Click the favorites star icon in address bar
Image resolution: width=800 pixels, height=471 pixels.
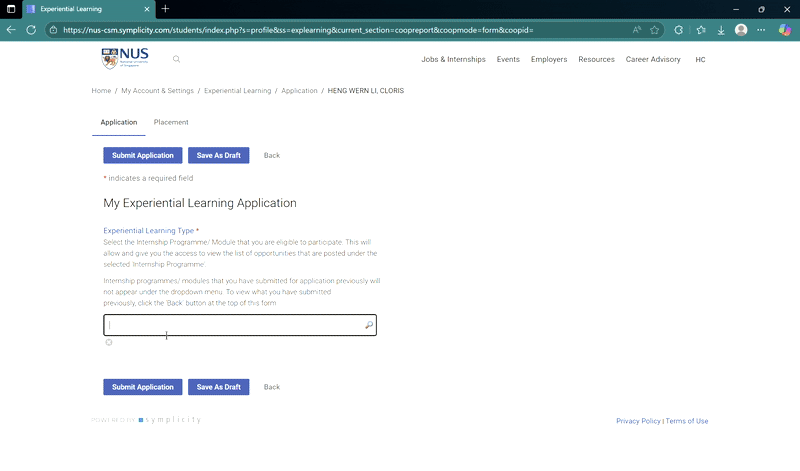(x=656, y=30)
